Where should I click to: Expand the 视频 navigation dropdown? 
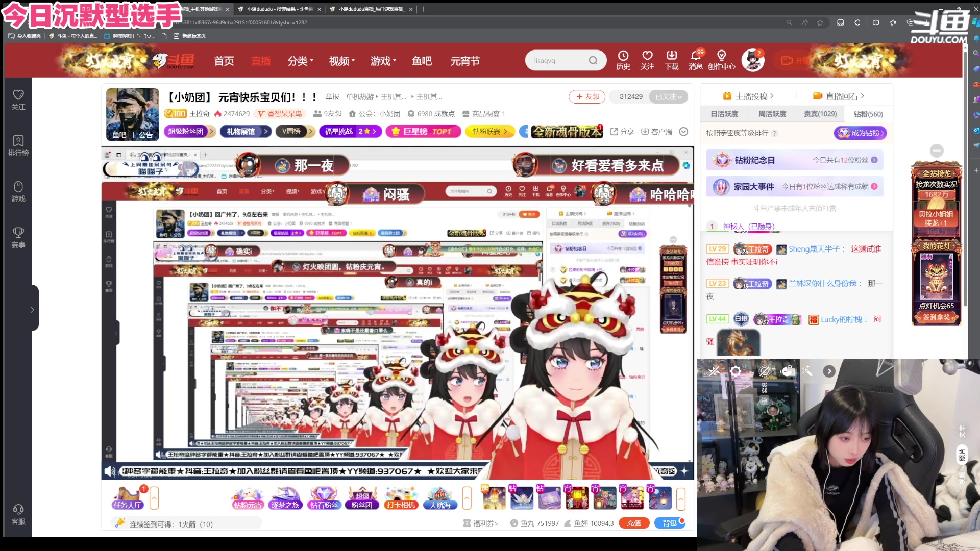[x=342, y=61]
